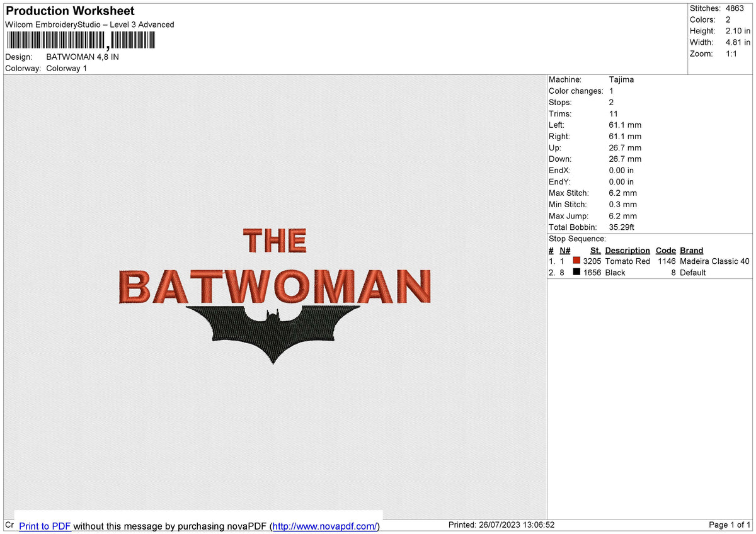Select the Wilcom EmbroideryStudio Level 3 Advanced text
The image size is (756, 534).
[x=89, y=25]
